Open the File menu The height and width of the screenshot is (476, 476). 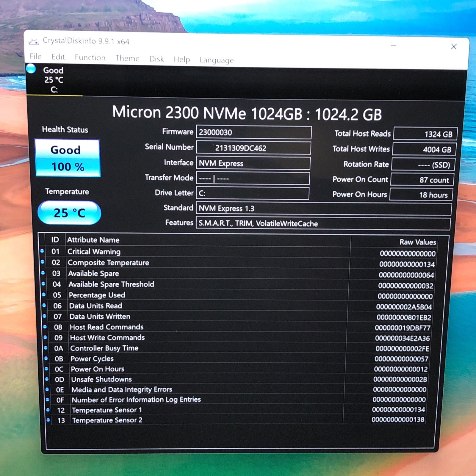coord(36,56)
